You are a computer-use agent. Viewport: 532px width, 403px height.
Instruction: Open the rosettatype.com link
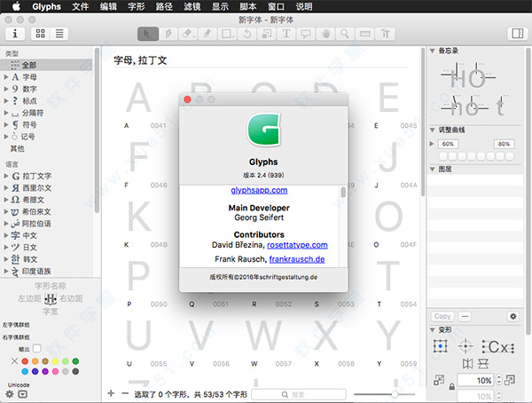tap(297, 245)
